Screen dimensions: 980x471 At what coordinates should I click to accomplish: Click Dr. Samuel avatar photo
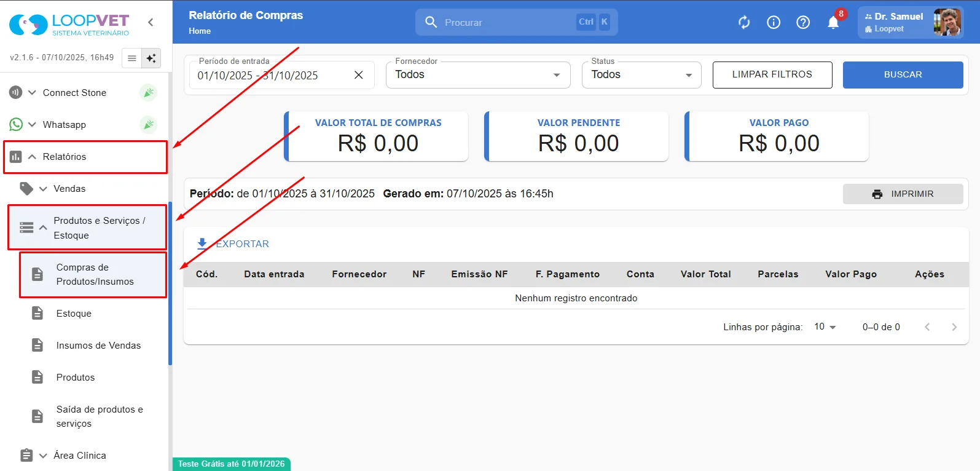(947, 22)
